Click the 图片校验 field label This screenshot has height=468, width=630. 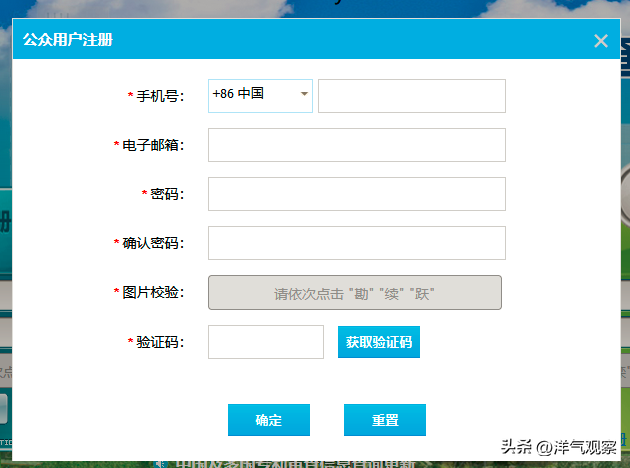153,293
